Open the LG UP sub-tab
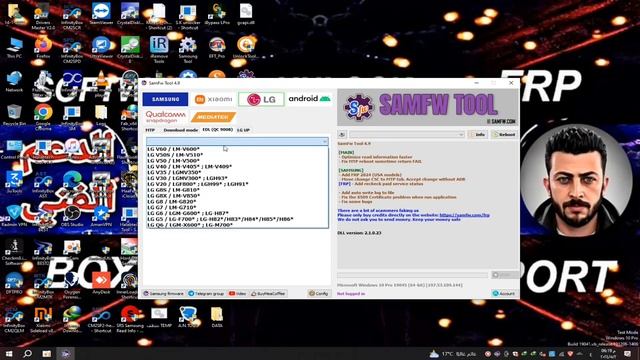 [243, 130]
